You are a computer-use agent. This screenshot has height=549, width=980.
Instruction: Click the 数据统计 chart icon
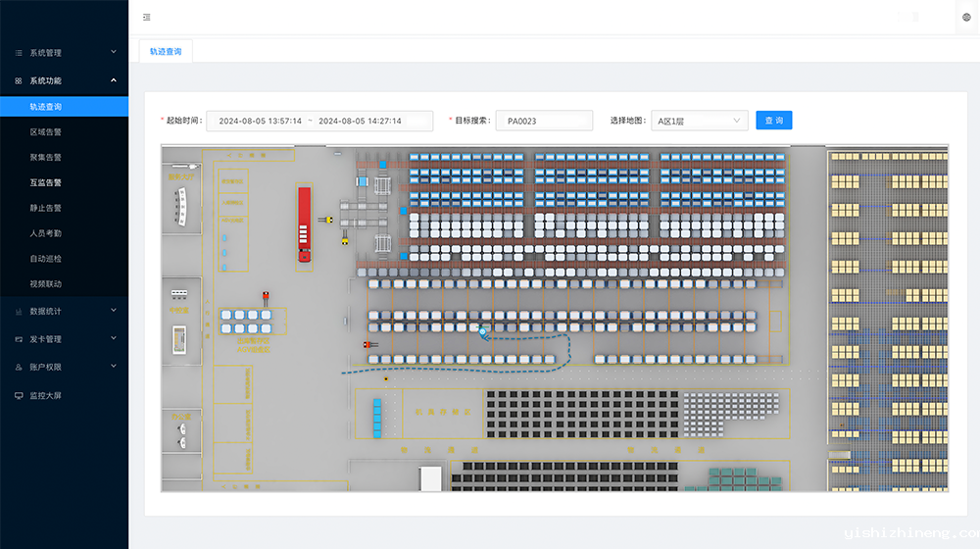[x=19, y=311]
